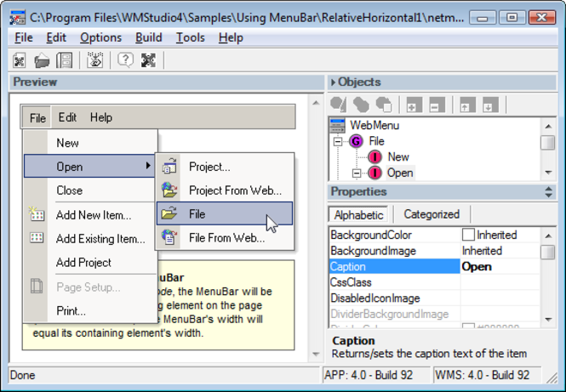Click the third Objects toolbar icon
The image size is (566, 392).
tap(384, 105)
